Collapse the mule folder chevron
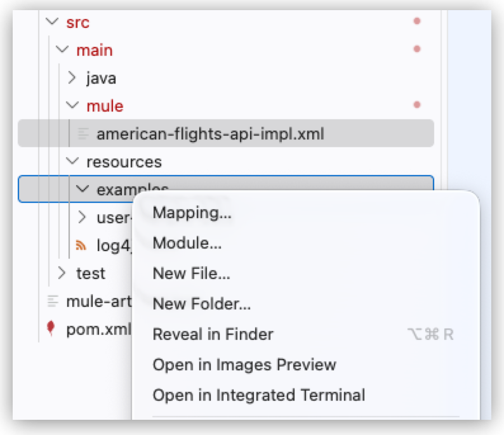This screenshot has width=504, height=435. 72,105
